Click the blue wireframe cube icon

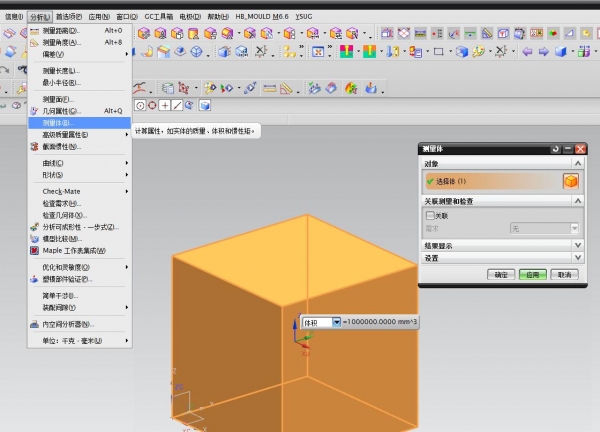coord(462,51)
